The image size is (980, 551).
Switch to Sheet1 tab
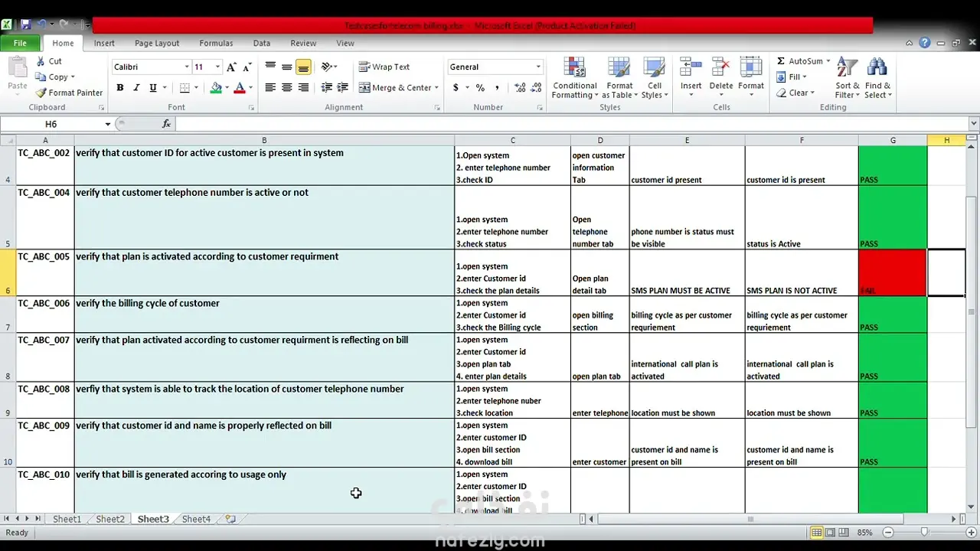tap(67, 519)
